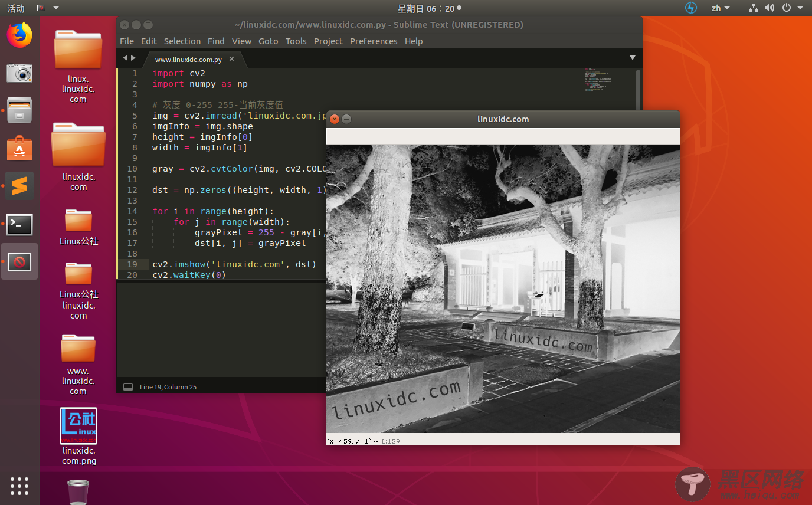This screenshot has height=505, width=812.
Task: Close the linuxidc.com image window
Action: click(x=335, y=119)
